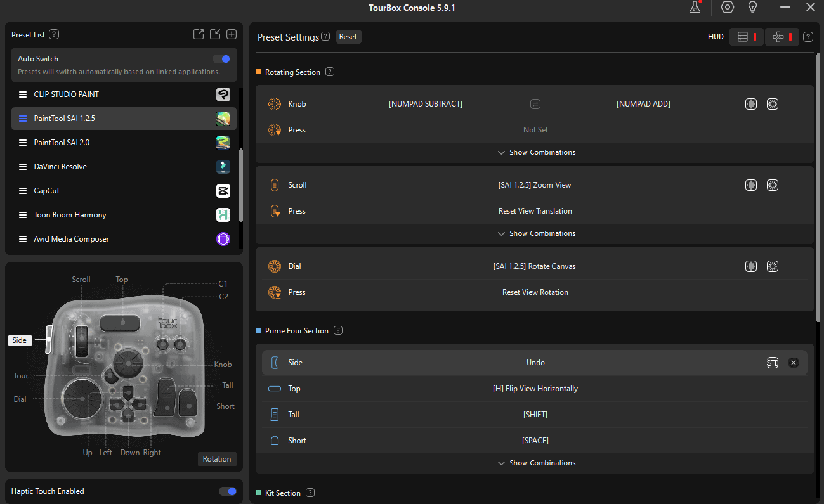
Task: Click the lightbulb tips icon
Action: (752, 7)
